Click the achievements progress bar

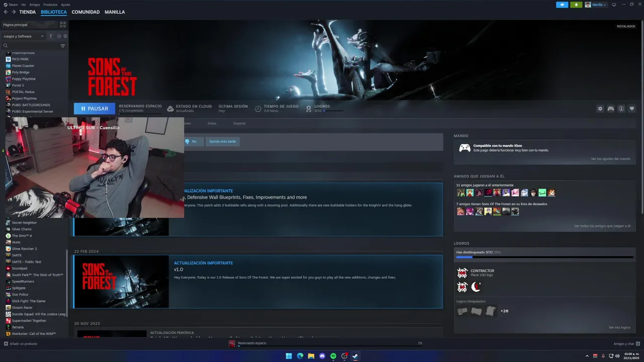(x=544, y=257)
